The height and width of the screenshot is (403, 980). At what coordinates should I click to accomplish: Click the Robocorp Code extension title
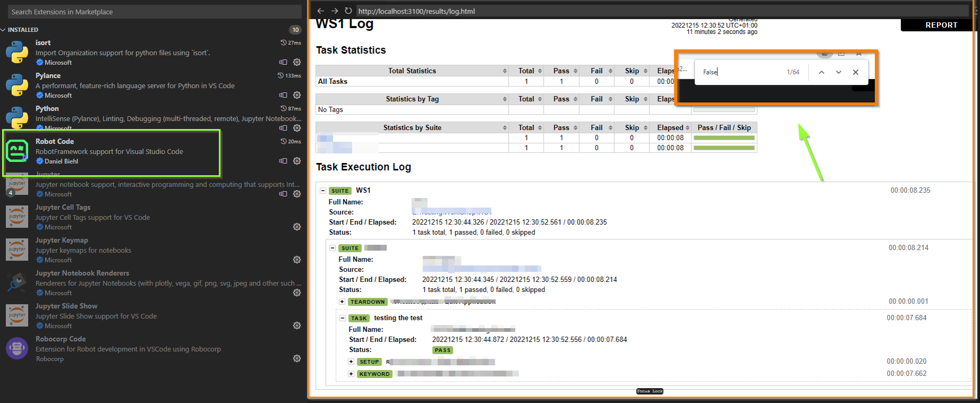61,339
